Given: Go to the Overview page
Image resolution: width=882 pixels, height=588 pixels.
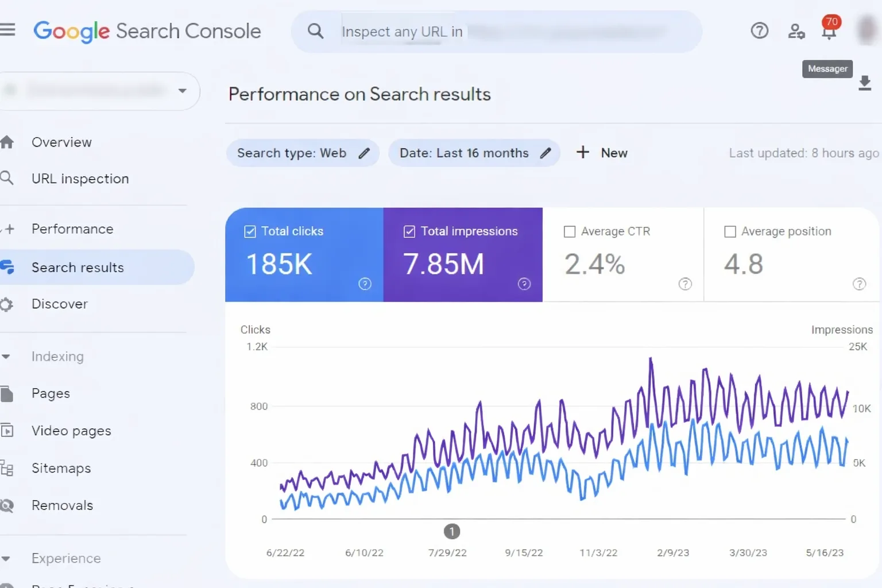Looking at the screenshot, I should coord(61,142).
